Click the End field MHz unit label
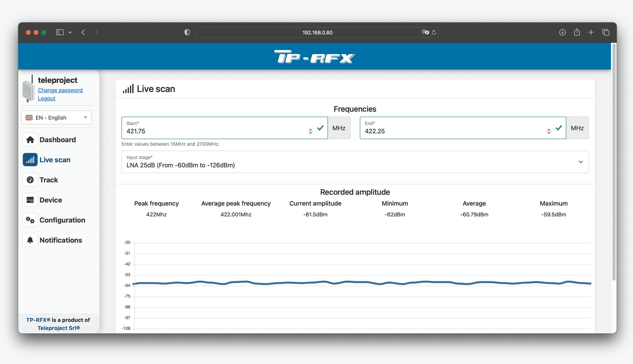The height and width of the screenshot is (364, 633). pos(577,128)
